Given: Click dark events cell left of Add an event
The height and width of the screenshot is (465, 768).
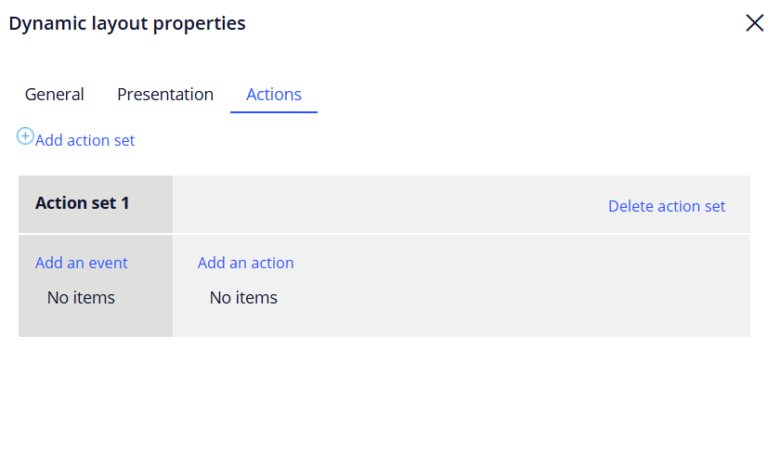Looking at the screenshot, I should [x=26, y=285].
